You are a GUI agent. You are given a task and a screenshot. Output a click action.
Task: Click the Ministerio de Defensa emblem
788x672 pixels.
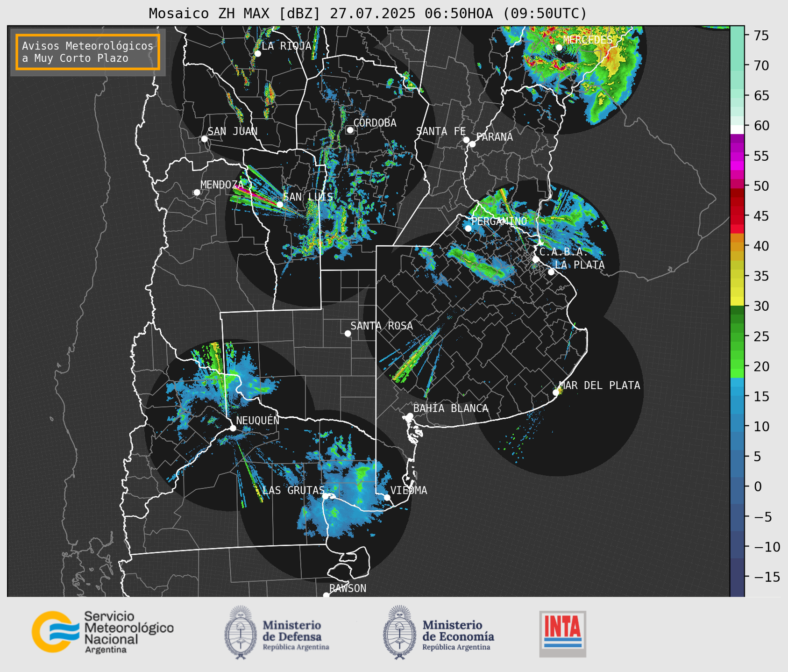(240, 632)
